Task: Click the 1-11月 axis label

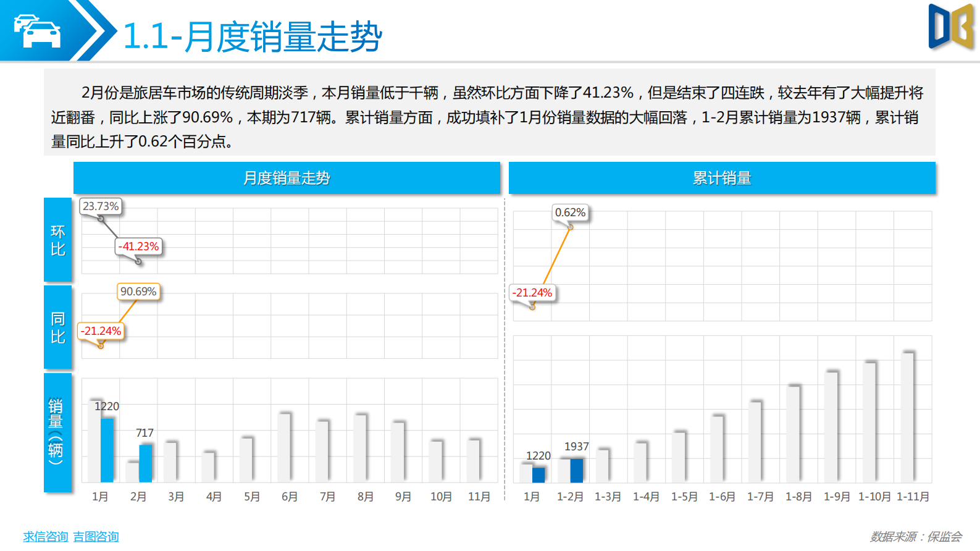Action: (913, 497)
